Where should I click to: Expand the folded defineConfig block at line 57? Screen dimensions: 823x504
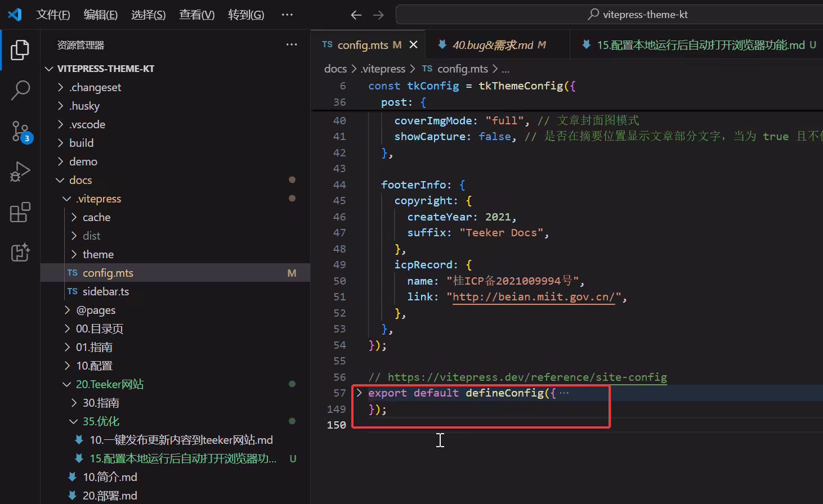359,393
